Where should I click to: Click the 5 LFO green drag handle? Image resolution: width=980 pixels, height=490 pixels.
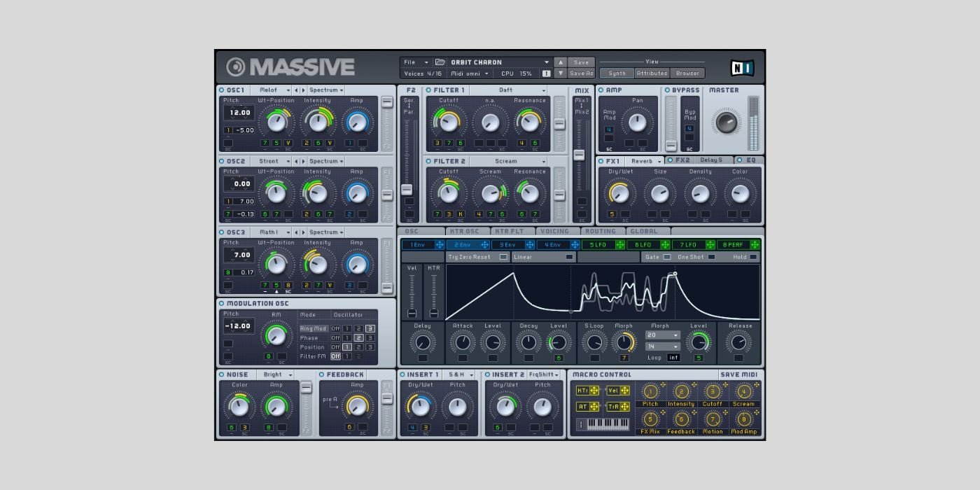pos(619,245)
